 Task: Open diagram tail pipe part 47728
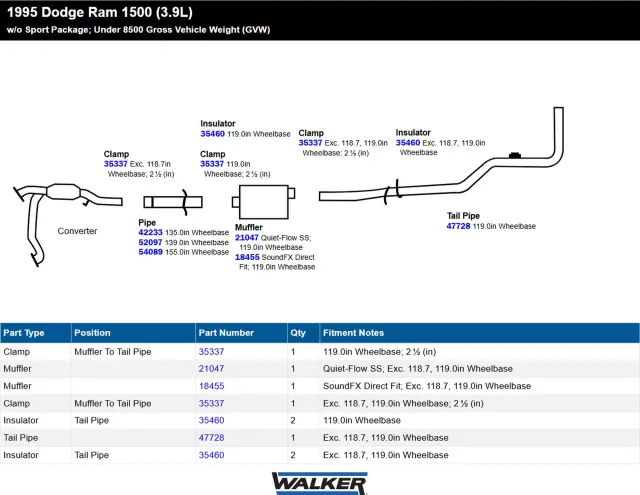(458, 226)
